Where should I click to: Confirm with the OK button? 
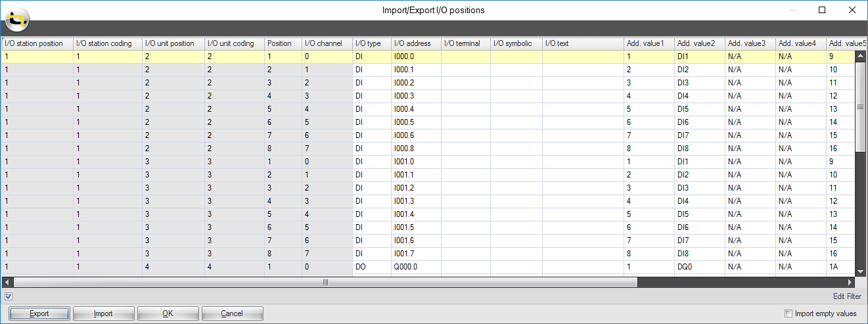pos(168,313)
